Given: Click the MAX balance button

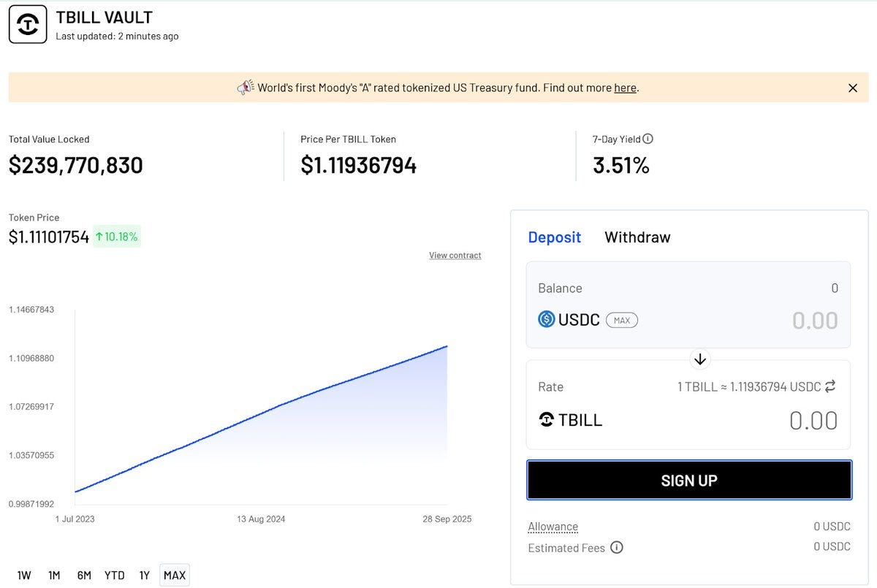Looking at the screenshot, I should coord(622,320).
